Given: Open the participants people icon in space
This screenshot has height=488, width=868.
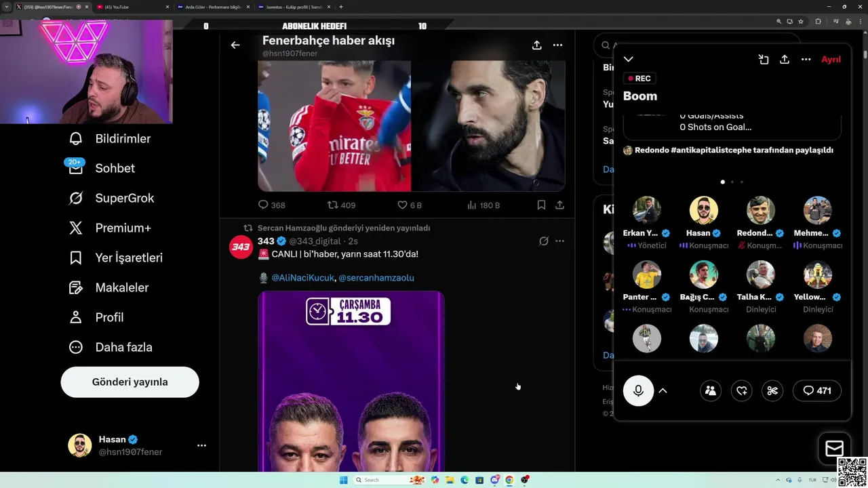Looking at the screenshot, I should tap(711, 390).
